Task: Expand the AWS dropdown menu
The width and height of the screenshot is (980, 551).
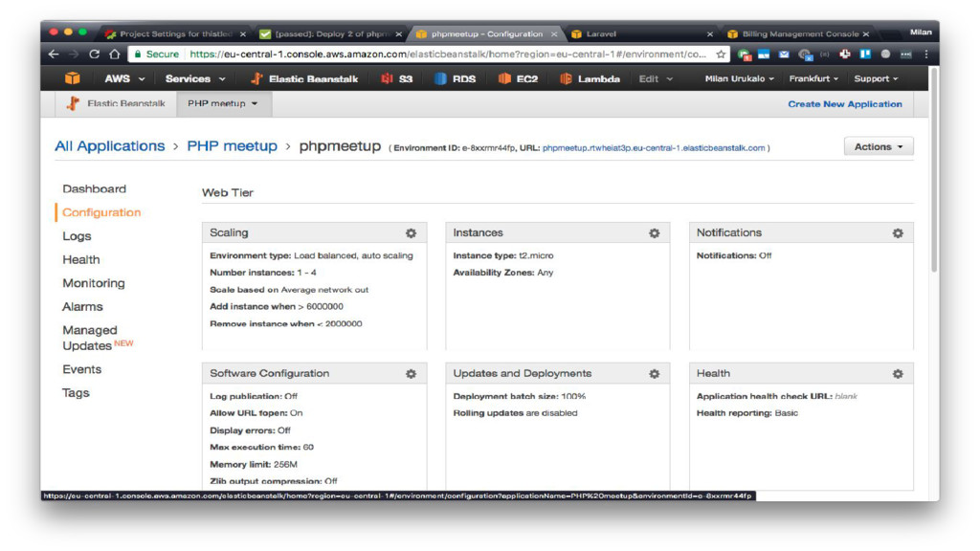Action: pyautogui.click(x=124, y=78)
